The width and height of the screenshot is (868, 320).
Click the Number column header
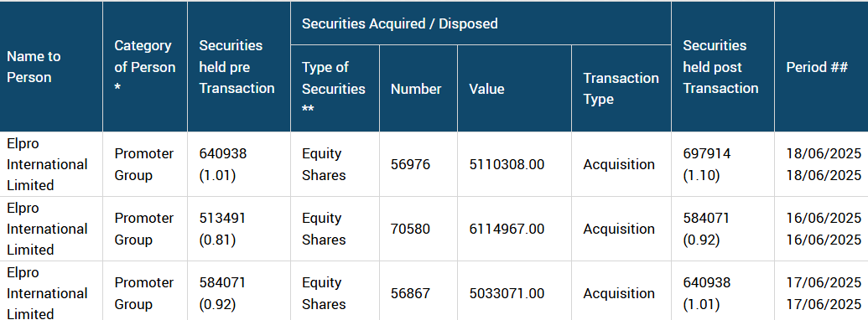[x=416, y=89]
